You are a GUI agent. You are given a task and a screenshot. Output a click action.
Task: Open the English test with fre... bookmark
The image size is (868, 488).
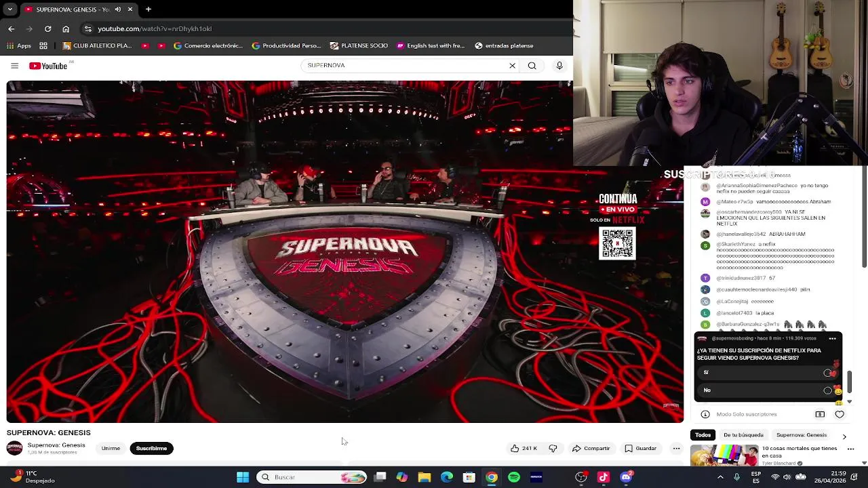click(x=431, y=46)
